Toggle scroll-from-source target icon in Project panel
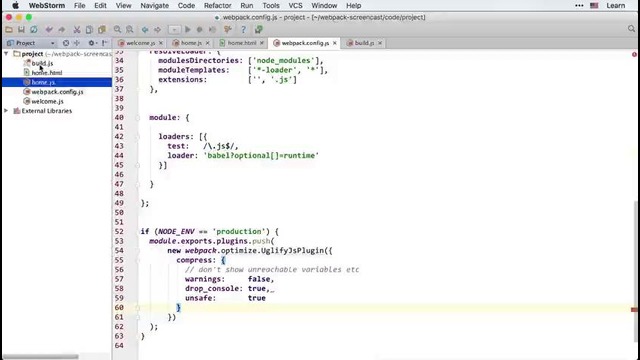 tap(66, 43)
